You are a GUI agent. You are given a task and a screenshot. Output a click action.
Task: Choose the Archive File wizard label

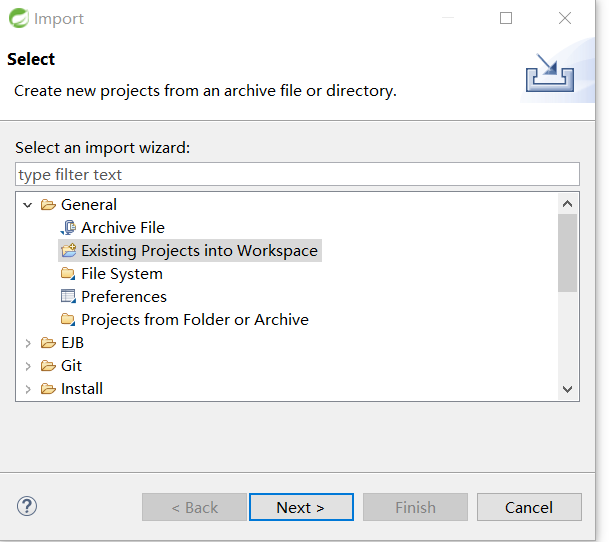[123, 228]
